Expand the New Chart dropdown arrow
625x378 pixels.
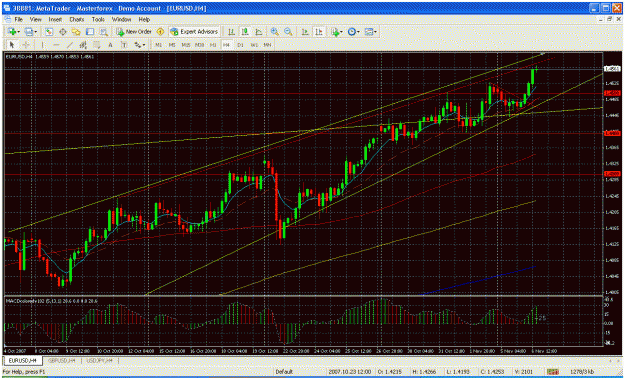(x=18, y=32)
